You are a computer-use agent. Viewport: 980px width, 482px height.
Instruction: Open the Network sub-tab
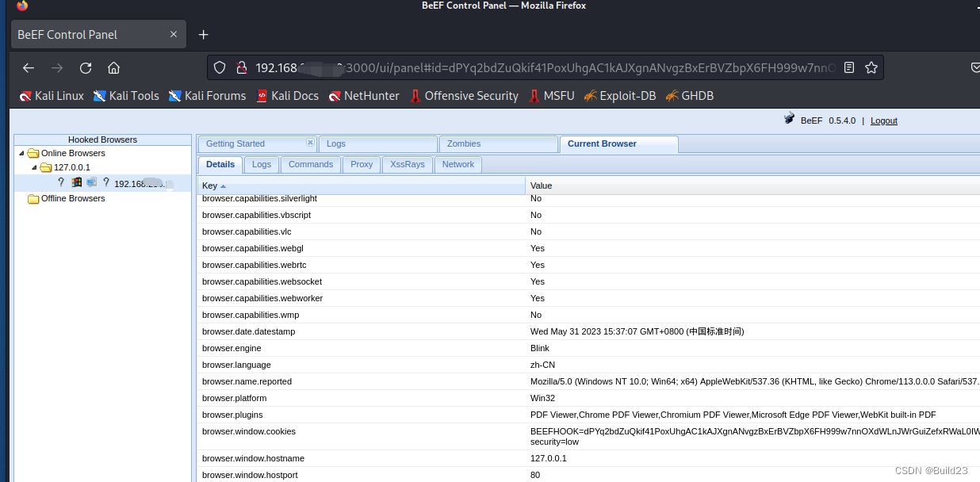tap(458, 164)
